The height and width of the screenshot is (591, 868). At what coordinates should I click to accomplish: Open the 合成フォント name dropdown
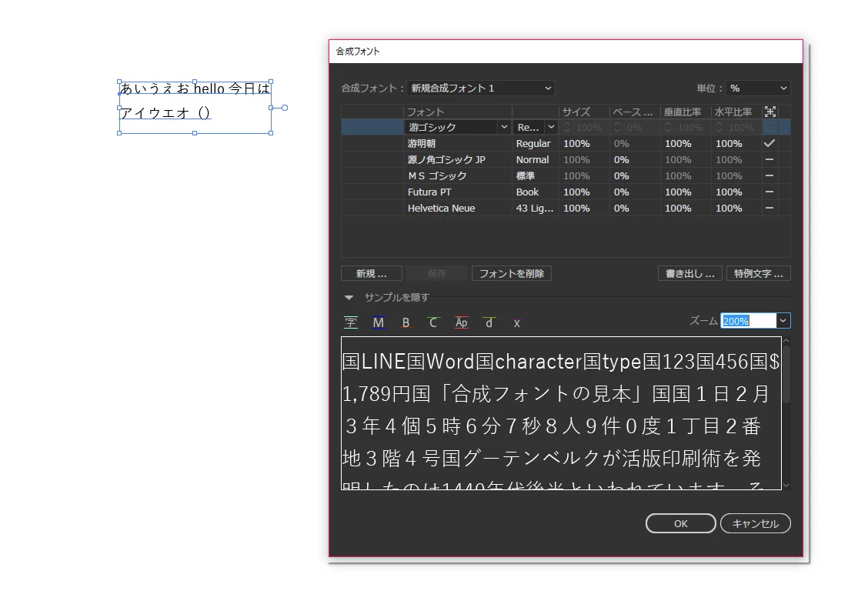480,88
